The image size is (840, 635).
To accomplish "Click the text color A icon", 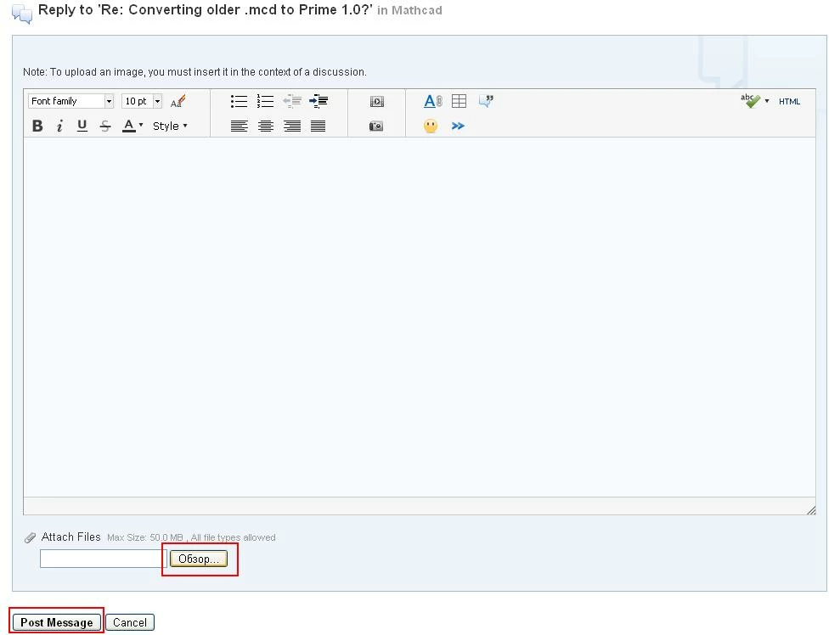I will coord(128,126).
